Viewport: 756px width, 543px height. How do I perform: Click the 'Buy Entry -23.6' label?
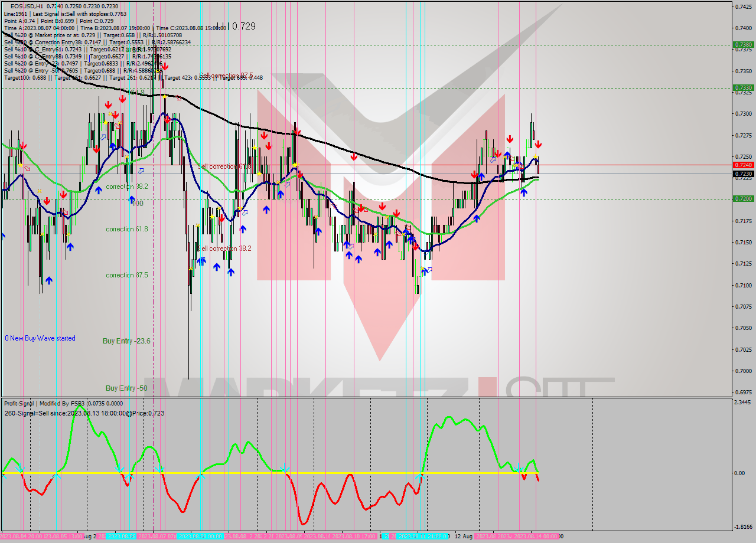pos(126,341)
